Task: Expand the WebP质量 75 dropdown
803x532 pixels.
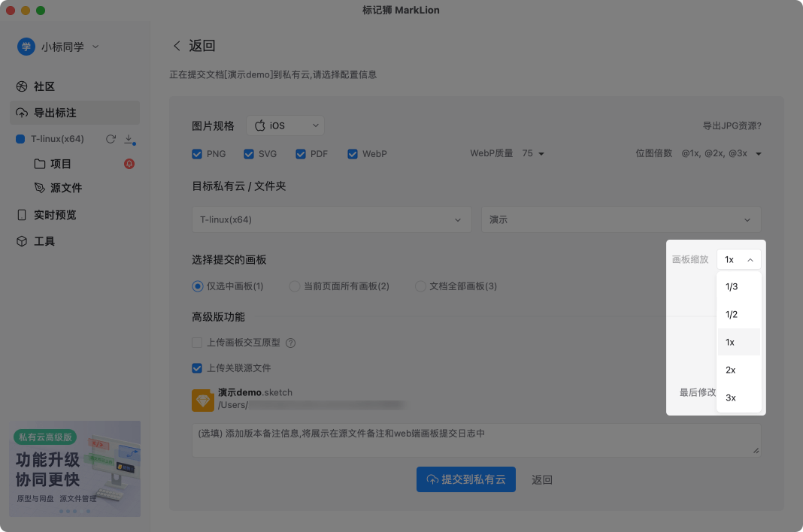Action: click(x=533, y=154)
